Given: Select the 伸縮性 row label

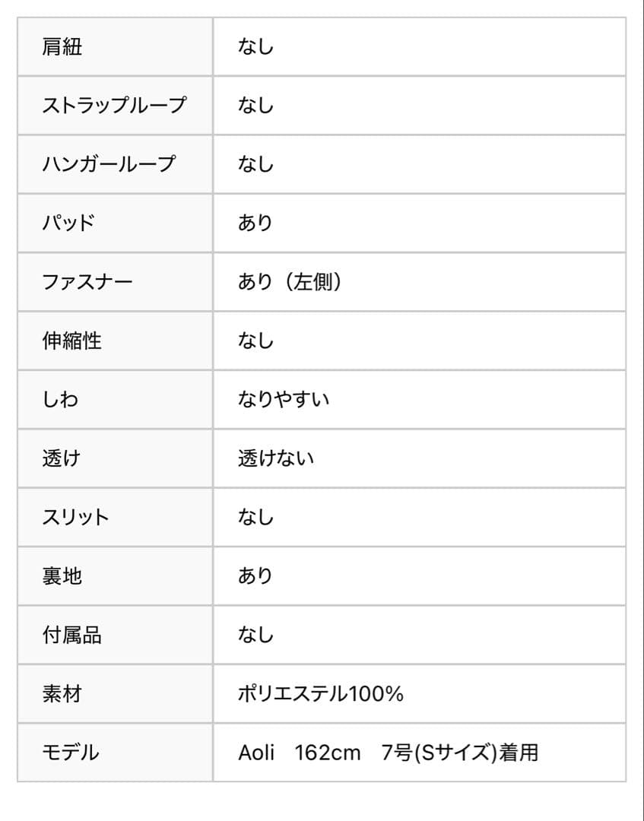Looking at the screenshot, I should pyautogui.click(x=72, y=341).
